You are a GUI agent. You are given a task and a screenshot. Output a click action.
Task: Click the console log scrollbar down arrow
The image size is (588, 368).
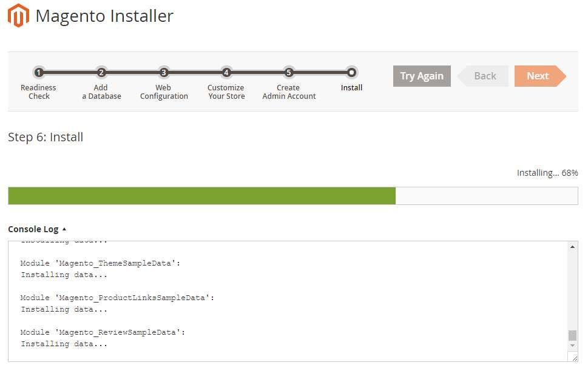pos(573,346)
